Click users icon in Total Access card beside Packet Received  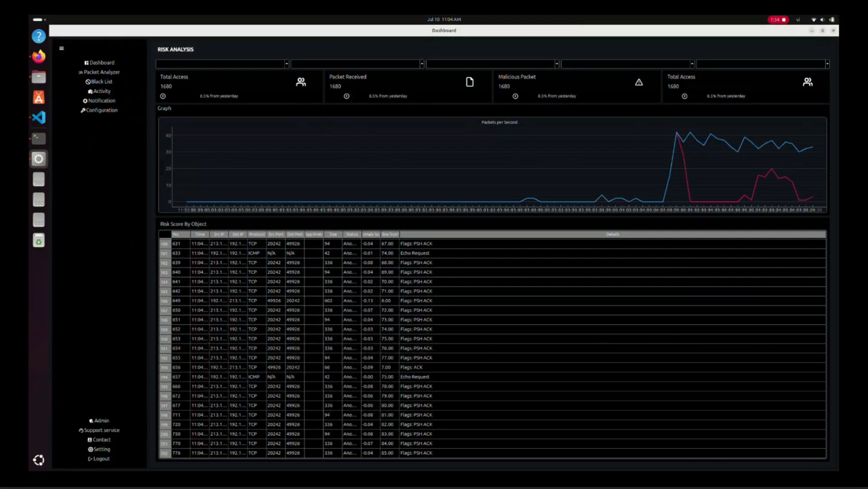(x=301, y=82)
